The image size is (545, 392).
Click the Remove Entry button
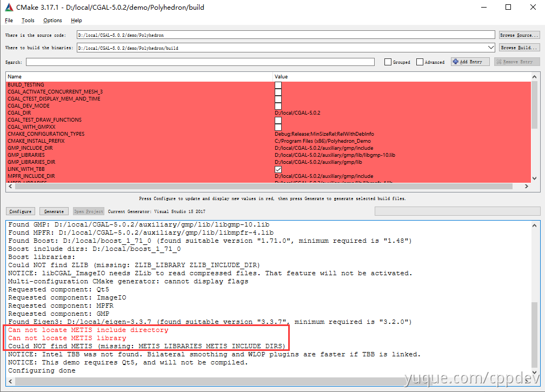coord(517,62)
